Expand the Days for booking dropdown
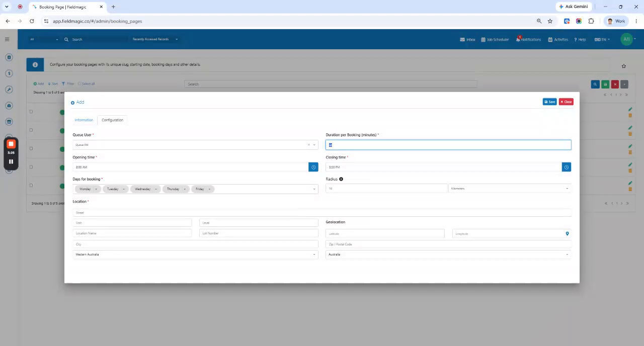644x346 pixels. pos(314,189)
